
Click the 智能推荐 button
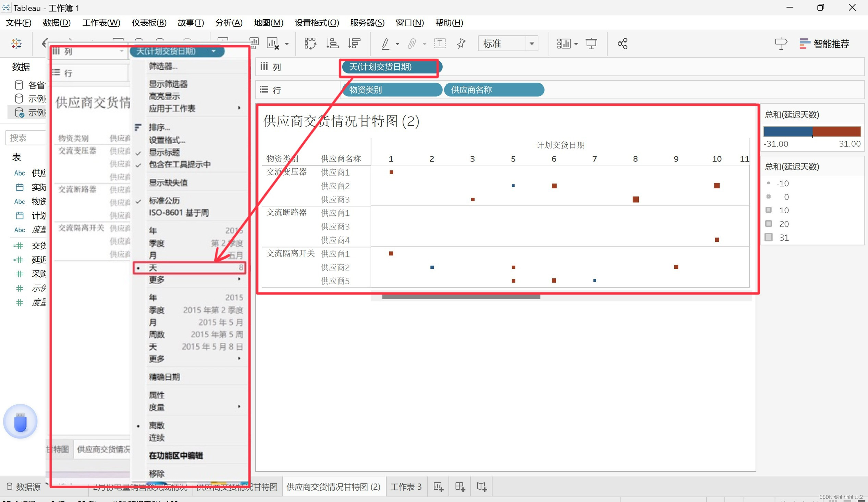[824, 44]
